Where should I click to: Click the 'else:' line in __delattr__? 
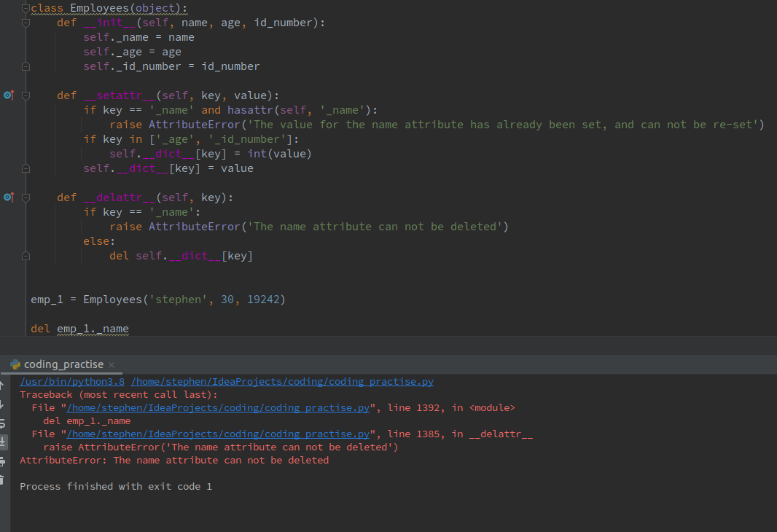click(99, 241)
